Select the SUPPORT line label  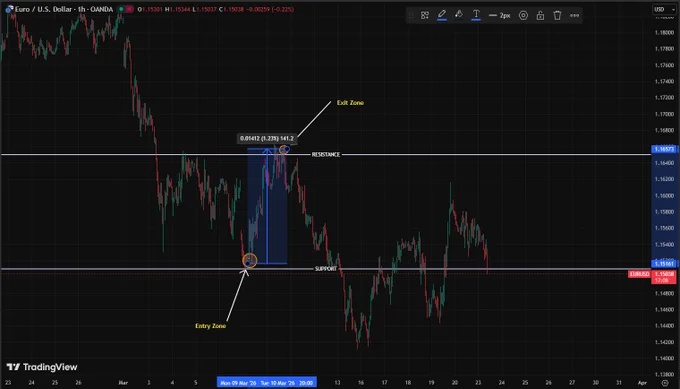point(326,269)
